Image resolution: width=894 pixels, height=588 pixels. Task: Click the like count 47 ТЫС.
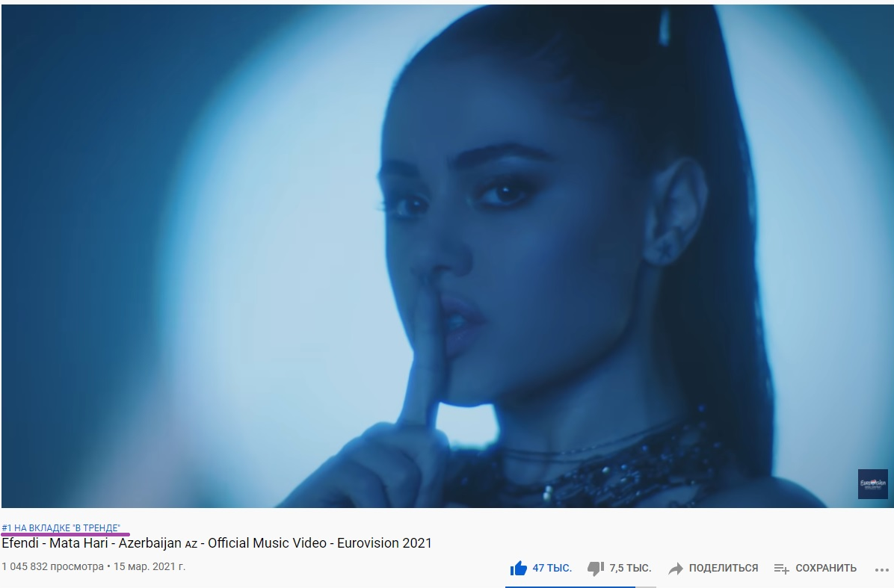pyautogui.click(x=552, y=568)
